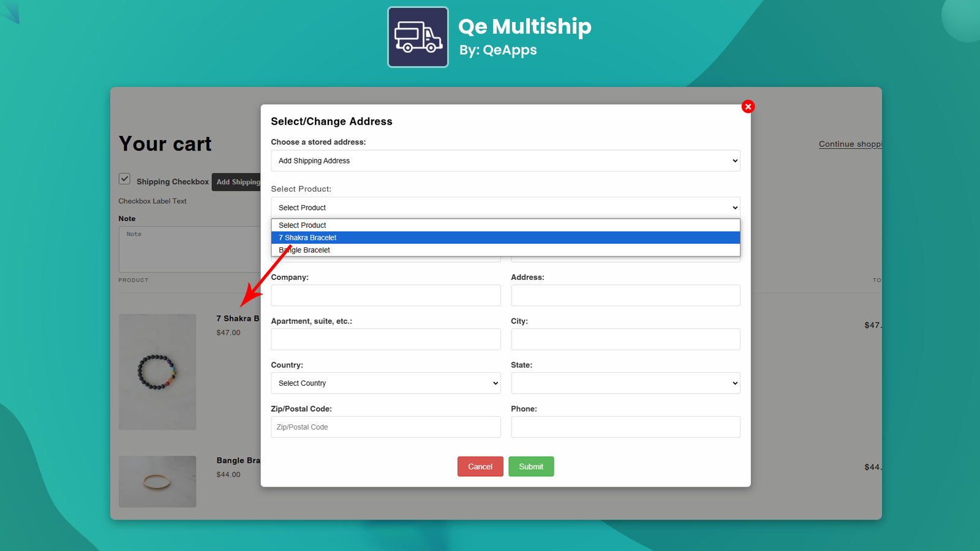Pick the Select Product placeholder option
Image resolution: width=980 pixels, height=551 pixels.
pyautogui.click(x=505, y=225)
